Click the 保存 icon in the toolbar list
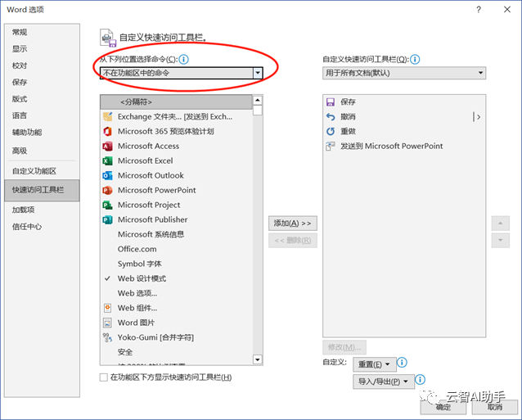Image resolution: width=522 pixels, height=420 pixels. (331, 102)
